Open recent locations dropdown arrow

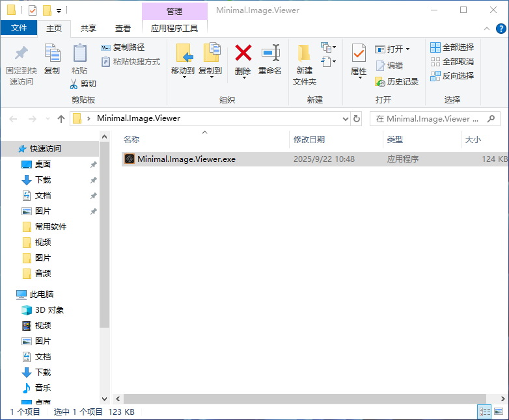(48, 119)
